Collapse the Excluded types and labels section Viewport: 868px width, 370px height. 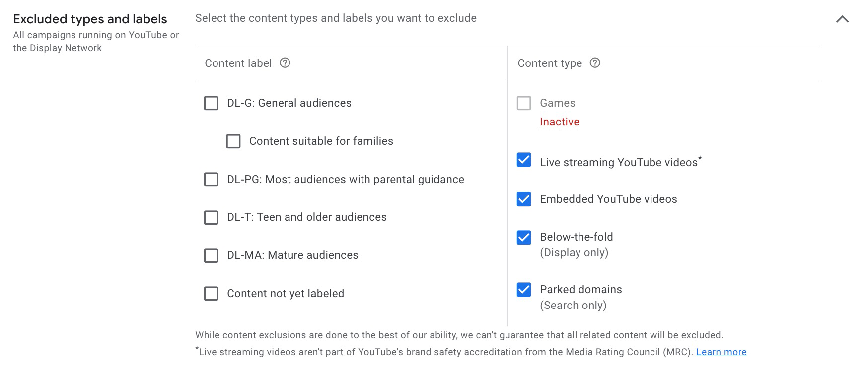842,19
